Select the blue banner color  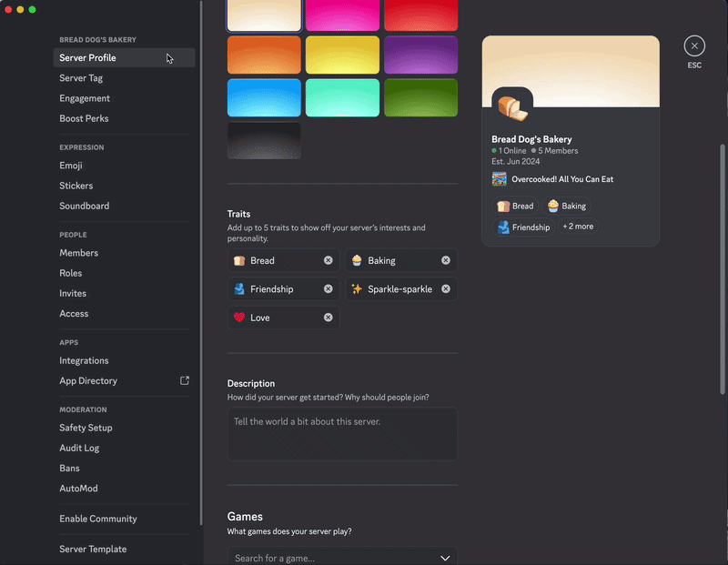tap(264, 97)
